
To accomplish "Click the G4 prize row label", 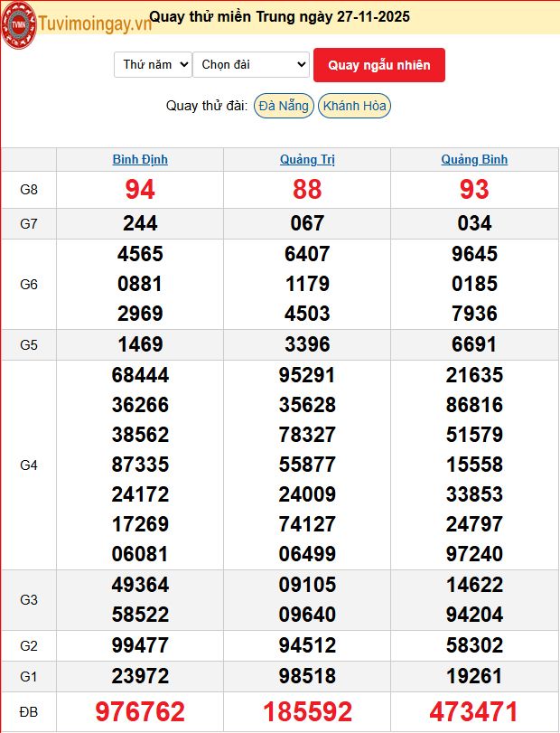I will pyautogui.click(x=29, y=465).
